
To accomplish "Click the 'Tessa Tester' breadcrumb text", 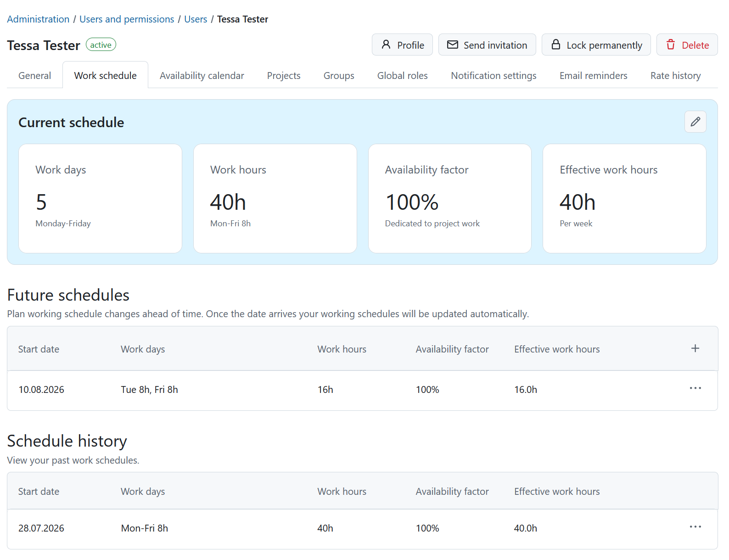I will pyautogui.click(x=242, y=19).
